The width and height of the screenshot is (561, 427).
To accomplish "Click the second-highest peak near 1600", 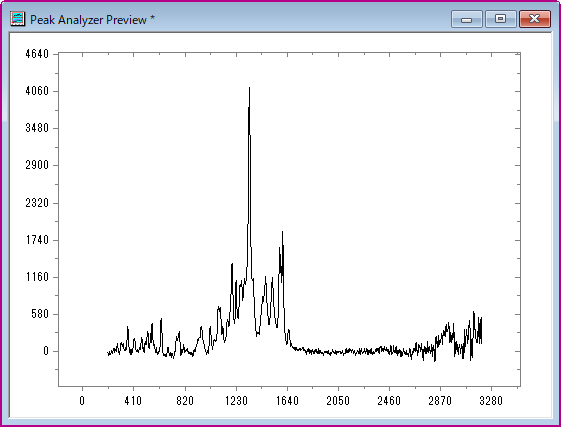I will click(282, 233).
